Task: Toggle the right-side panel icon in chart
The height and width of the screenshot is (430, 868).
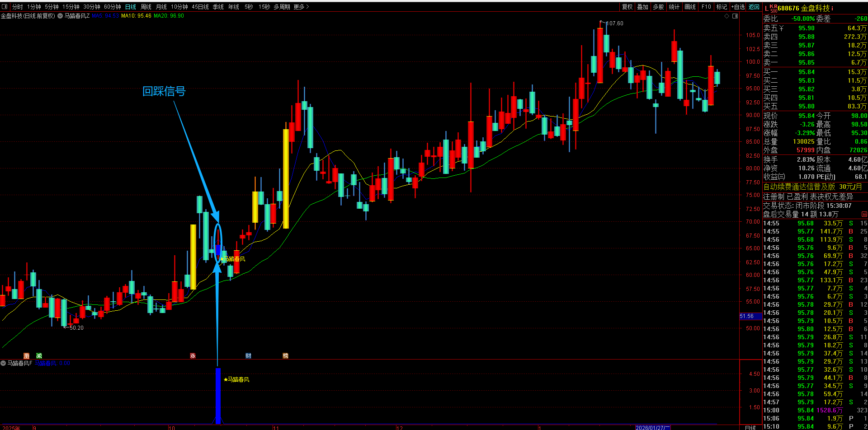Action: tap(735, 16)
